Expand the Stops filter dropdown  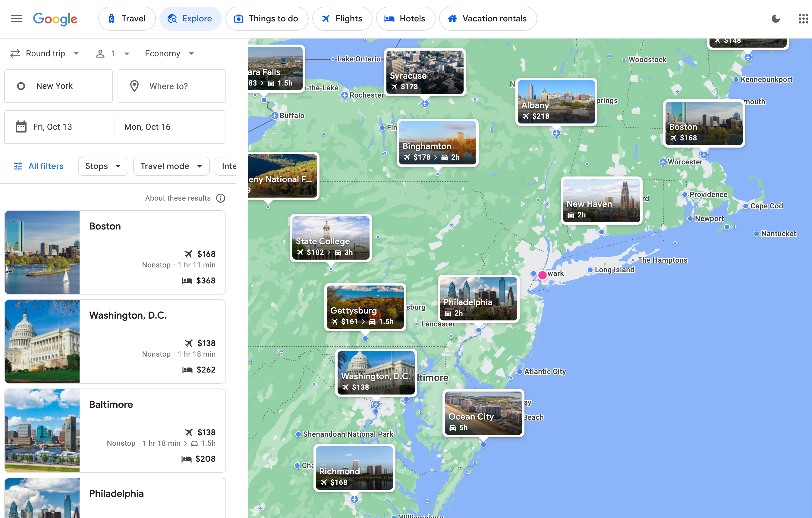103,166
